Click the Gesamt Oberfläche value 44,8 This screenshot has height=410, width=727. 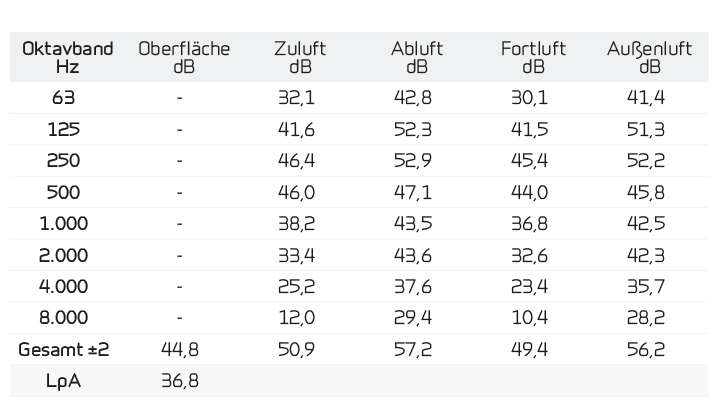coord(180,349)
